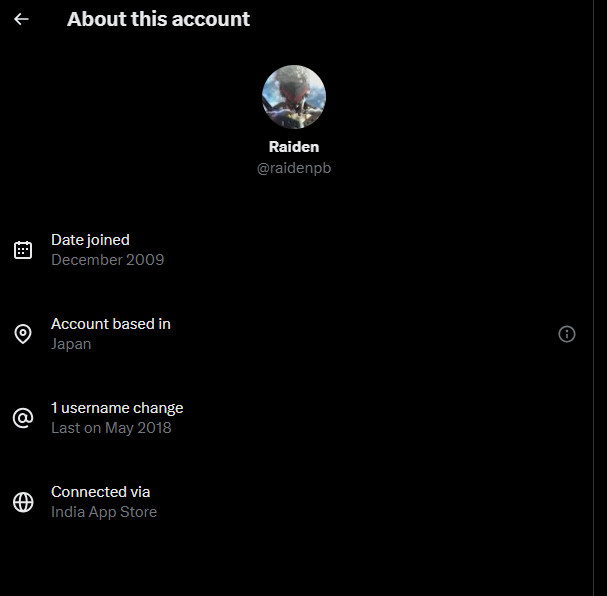Open the Raiden profile avatar picture
Screen dimensions: 607x596
click(x=294, y=97)
